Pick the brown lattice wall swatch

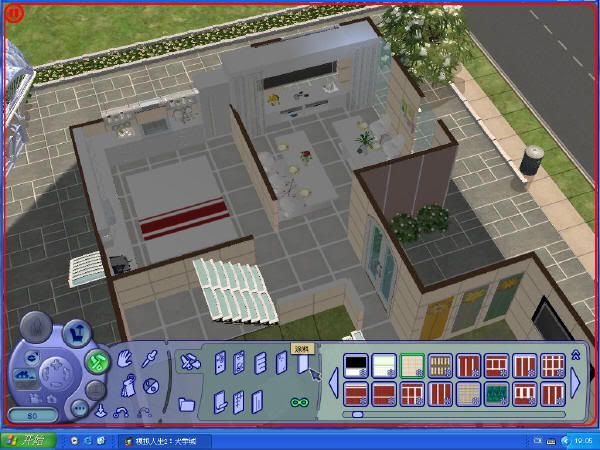(440, 366)
